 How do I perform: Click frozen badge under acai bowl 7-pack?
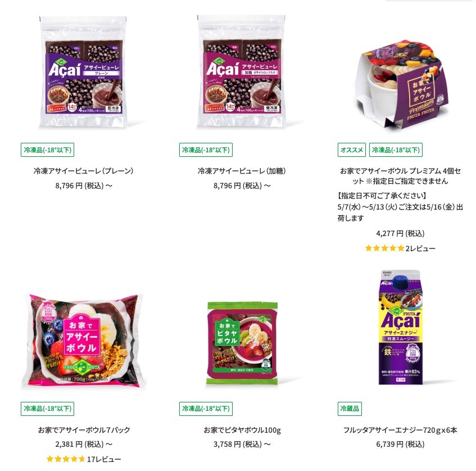pyautogui.click(x=47, y=409)
